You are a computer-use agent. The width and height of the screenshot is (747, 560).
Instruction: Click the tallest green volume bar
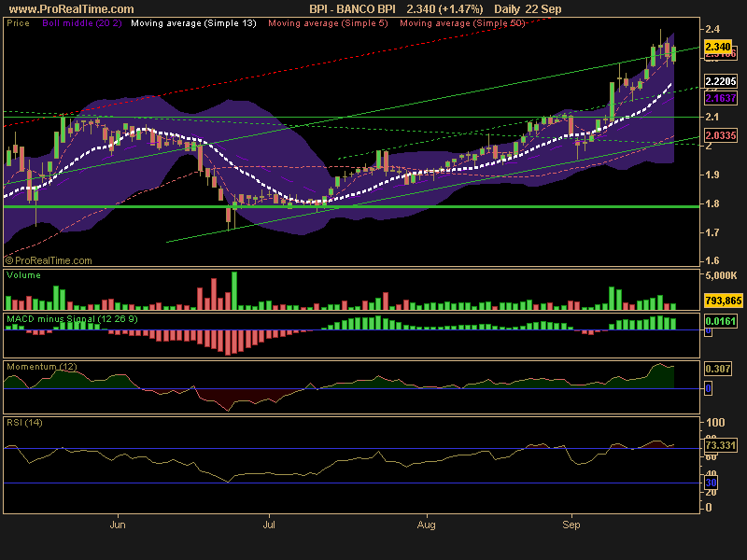click(x=234, y=291)
